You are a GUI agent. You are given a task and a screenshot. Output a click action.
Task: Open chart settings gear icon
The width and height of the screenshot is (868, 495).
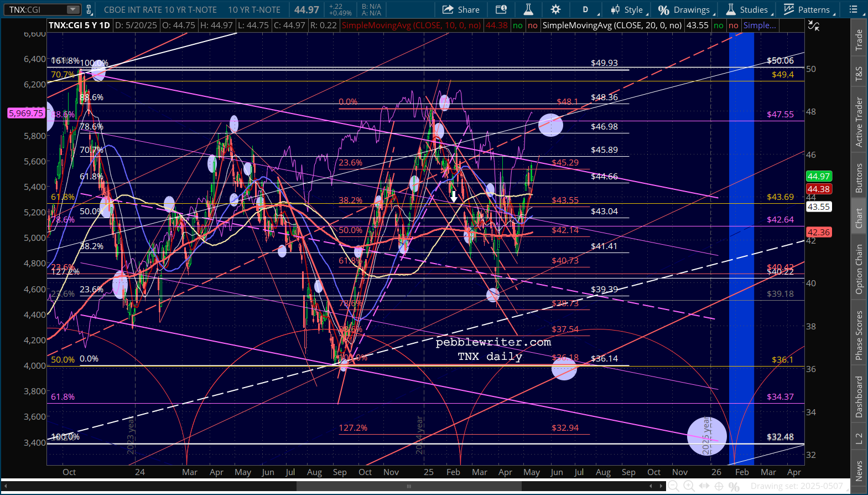click(555, 9)
